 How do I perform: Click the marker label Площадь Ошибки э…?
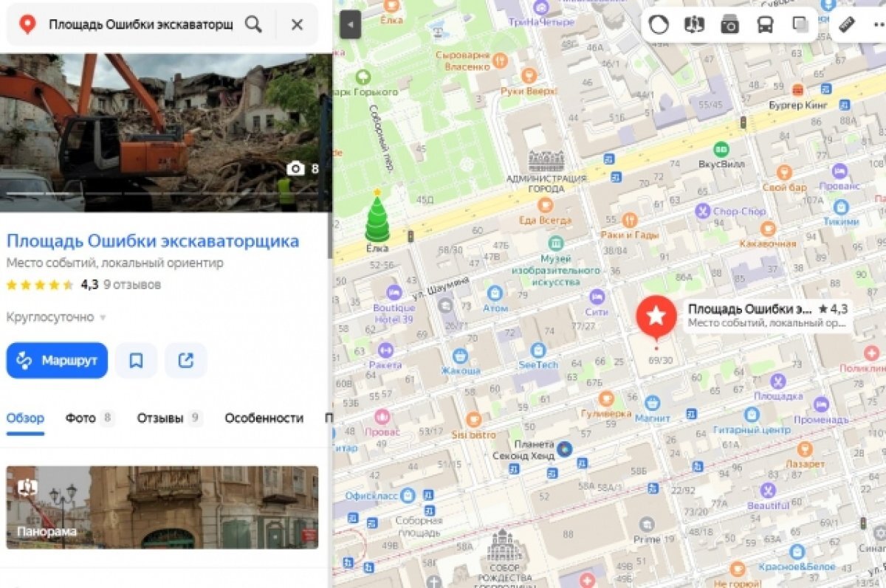pos(768,316)
